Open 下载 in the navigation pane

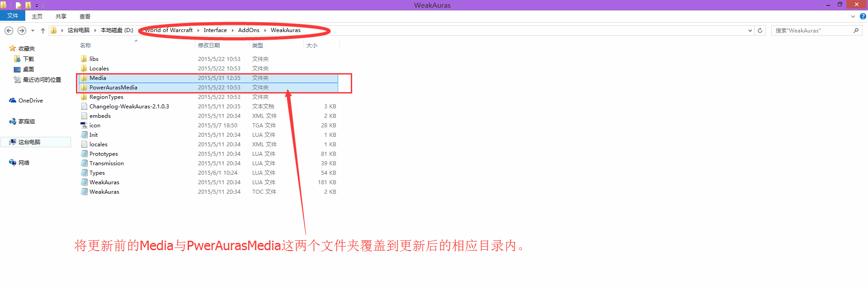[x=29, y=59]
